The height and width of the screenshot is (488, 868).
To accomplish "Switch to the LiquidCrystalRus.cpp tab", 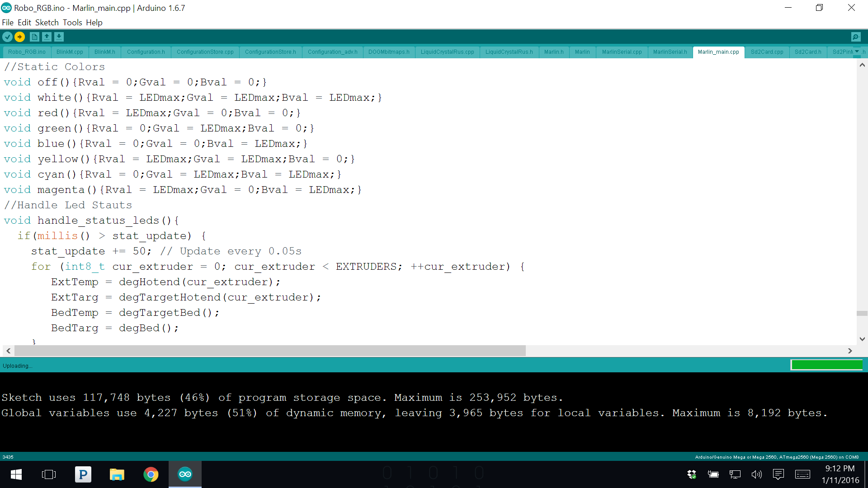I will [x=448, y=52].
